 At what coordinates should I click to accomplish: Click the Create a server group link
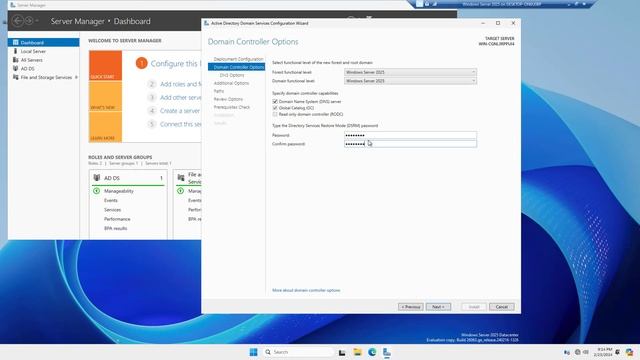tap(180, 111)
